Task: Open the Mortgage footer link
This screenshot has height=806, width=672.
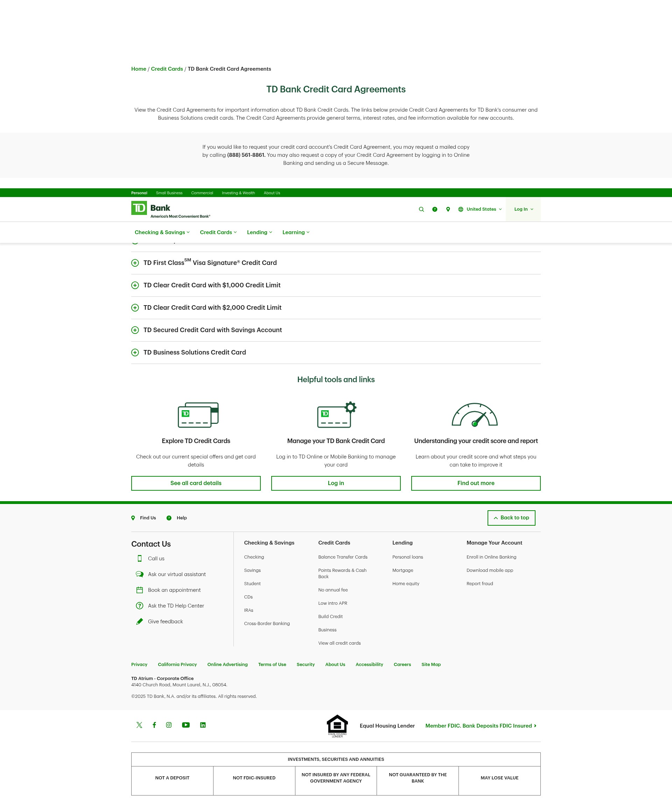Action: pos(402,570)
